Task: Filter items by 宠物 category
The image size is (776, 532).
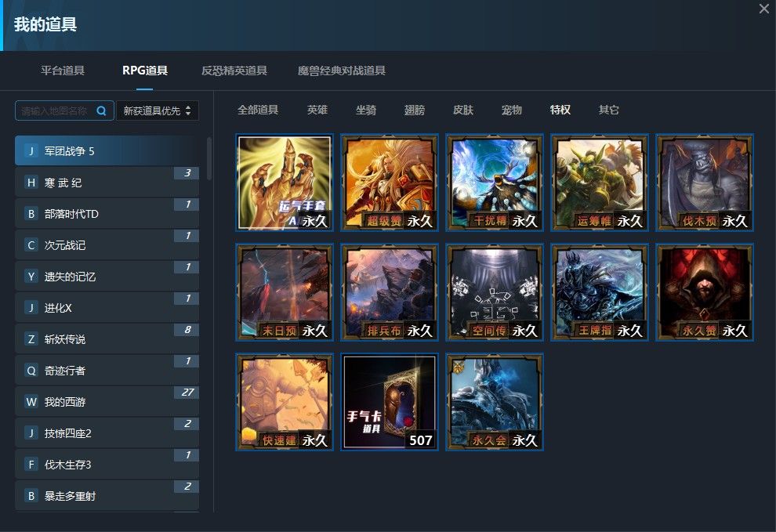Action: [x=512, y=110]
